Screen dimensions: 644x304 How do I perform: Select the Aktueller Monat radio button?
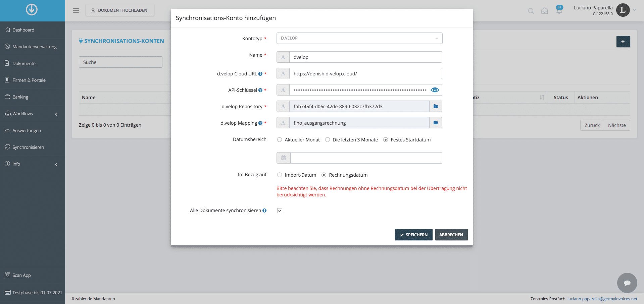click(x=280, y=140)
